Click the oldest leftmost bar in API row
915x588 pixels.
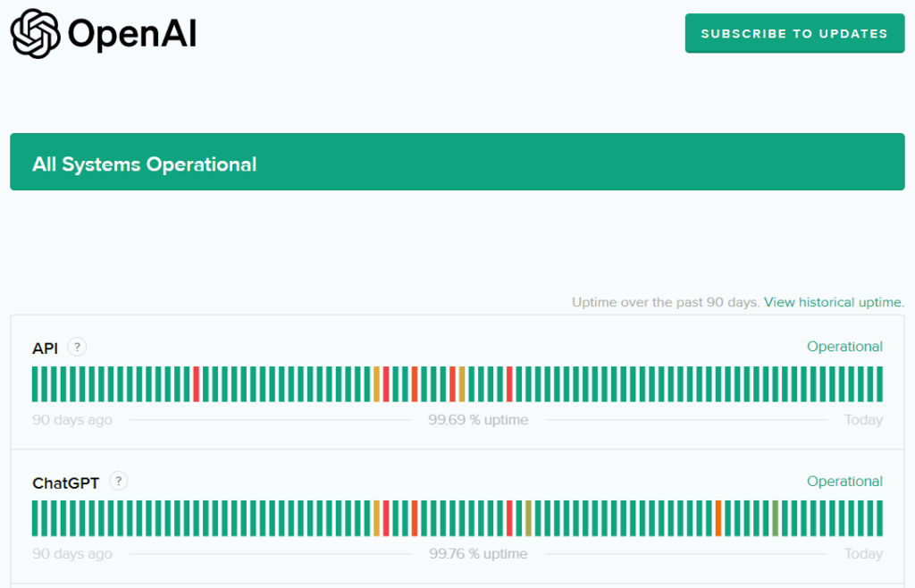pos(35,384)
